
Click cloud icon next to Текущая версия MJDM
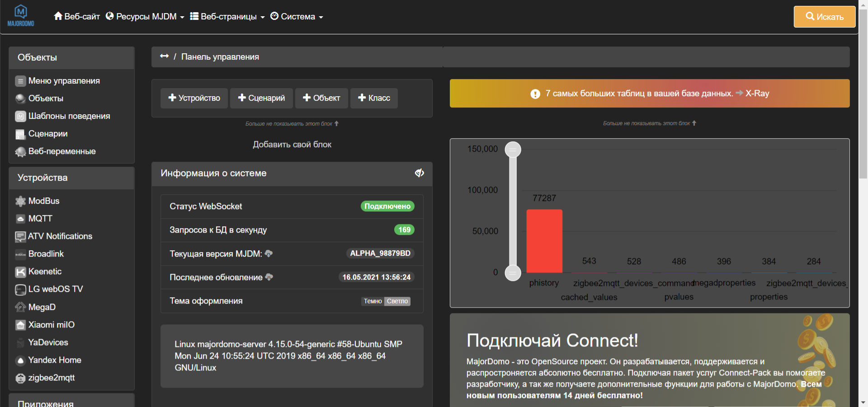(269, 253)
